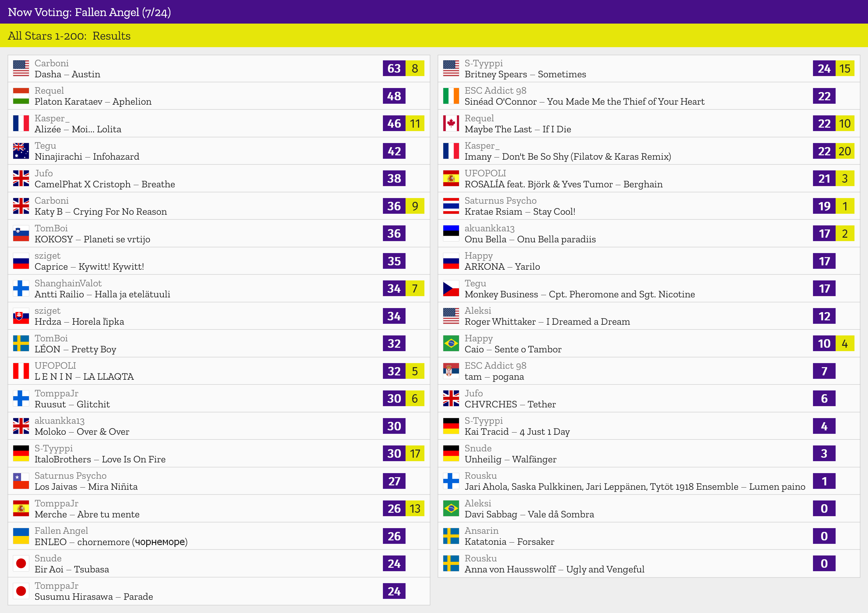
Task: Select username "Tegu" above Monkey Business entry
Action: pos(476,283)
